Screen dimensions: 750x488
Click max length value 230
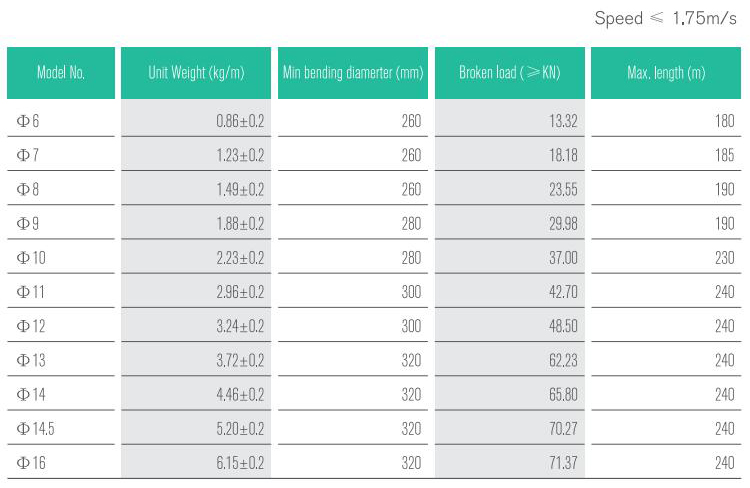(725, 258)
